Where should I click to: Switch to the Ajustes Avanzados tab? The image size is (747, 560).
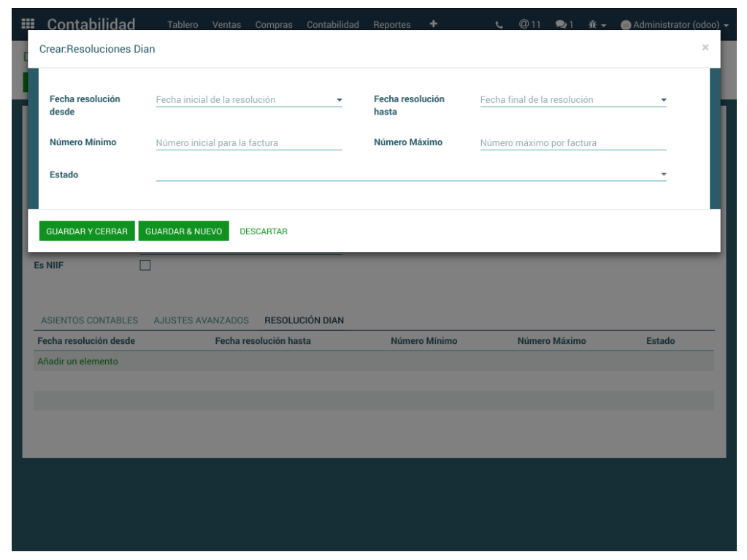point(201,321)
